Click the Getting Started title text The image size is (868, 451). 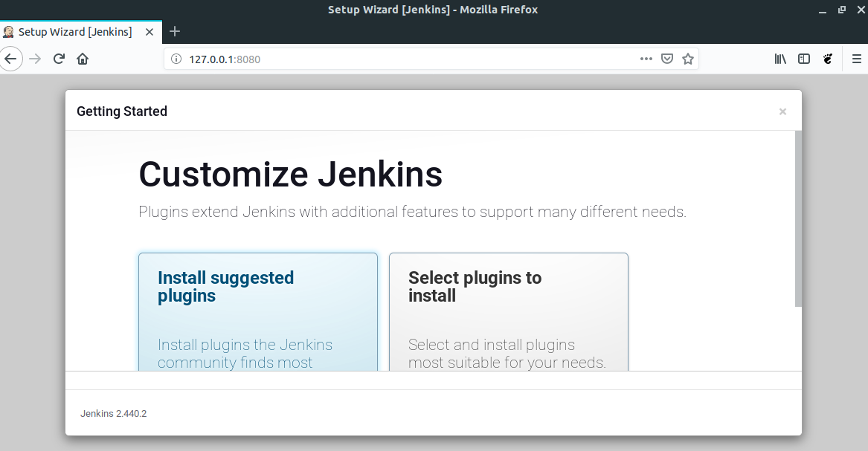122,111
